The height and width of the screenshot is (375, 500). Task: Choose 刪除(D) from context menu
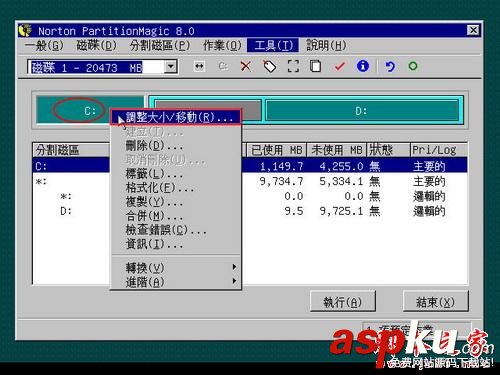click(x=175, y=146)
